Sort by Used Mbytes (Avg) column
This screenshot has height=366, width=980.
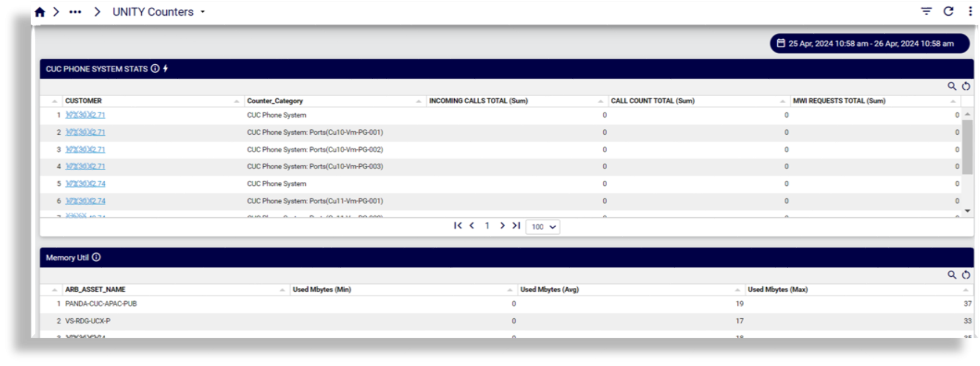(x=550, y=289)
